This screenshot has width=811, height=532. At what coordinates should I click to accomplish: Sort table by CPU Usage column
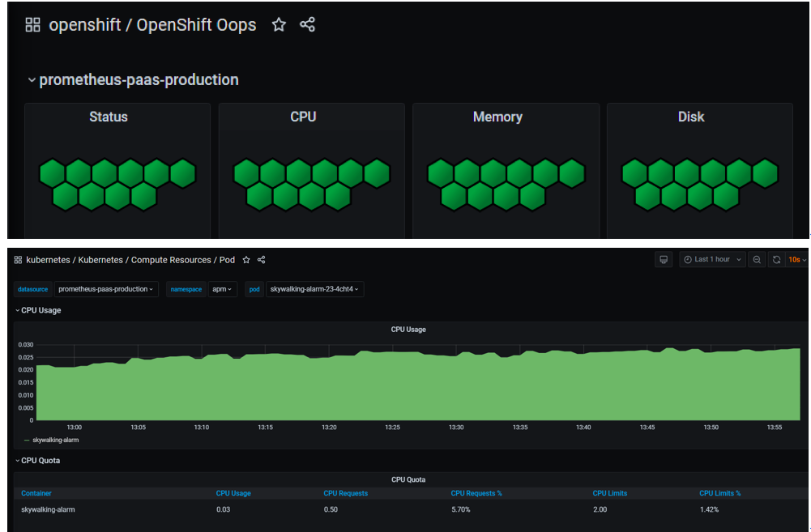coord(233,493)
